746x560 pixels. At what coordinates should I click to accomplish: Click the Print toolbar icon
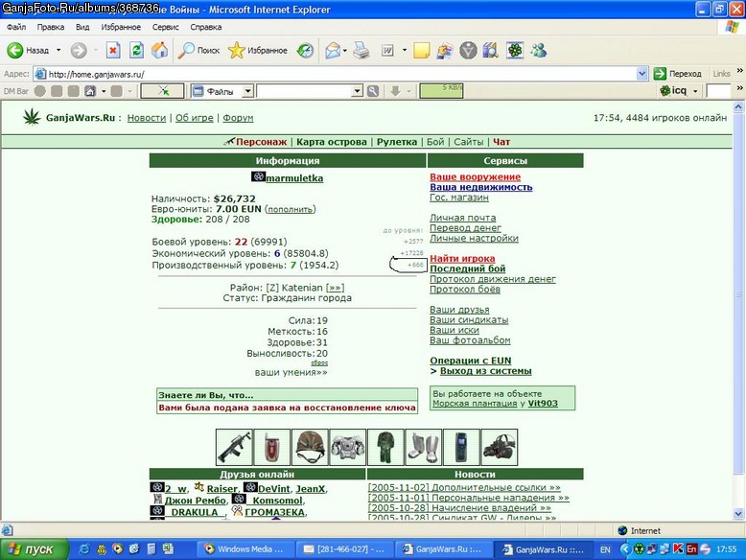(361, 50)
